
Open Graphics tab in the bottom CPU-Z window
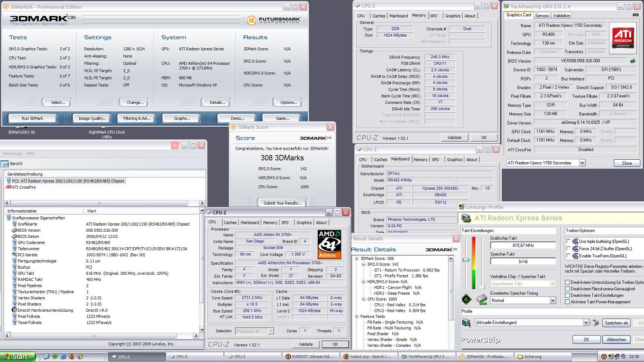pyautogui.click(x=304, y=222)
